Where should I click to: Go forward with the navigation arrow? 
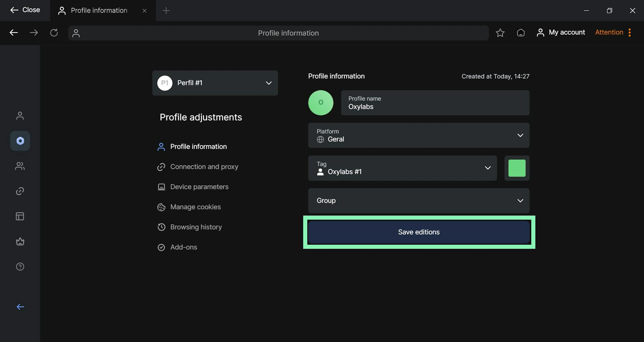pos(34,33)
